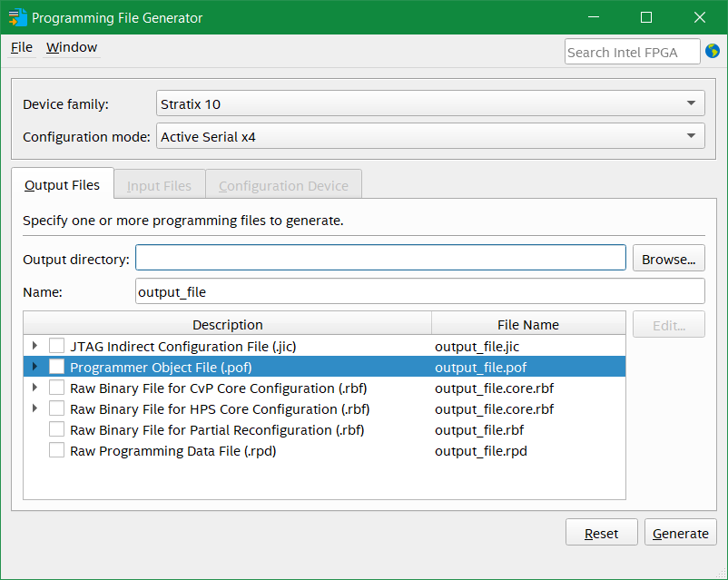Open the File menu
This screenshot has width=728, height=580.
pyautogui.click(x=21, y=47)
